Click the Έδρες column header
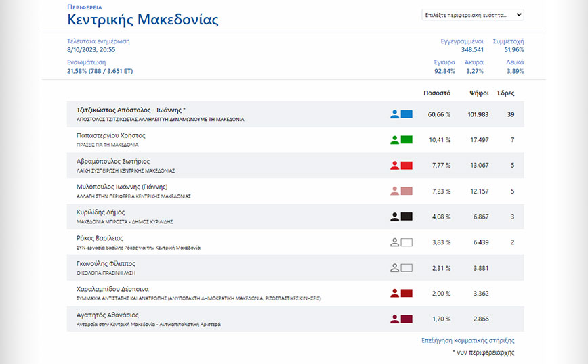Screen dimensions: 588x364 pos(505,93)
